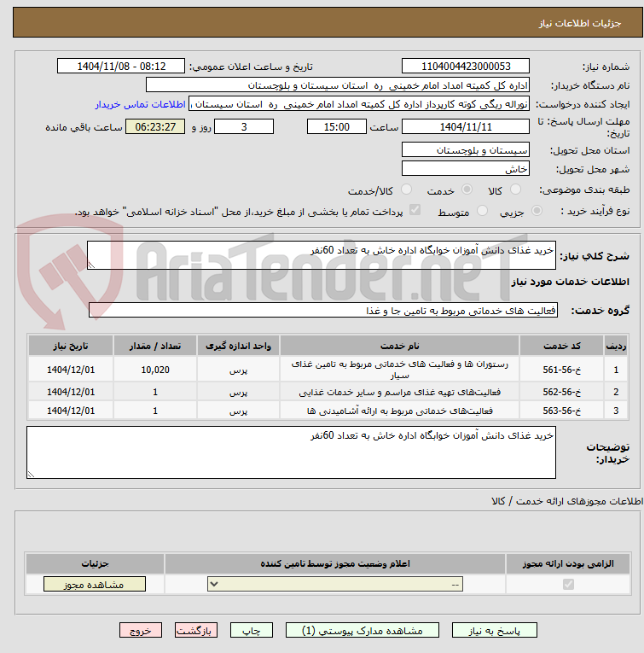Select the کالا/خدمت radio button

pyautogui.click(x=407, y=189)
